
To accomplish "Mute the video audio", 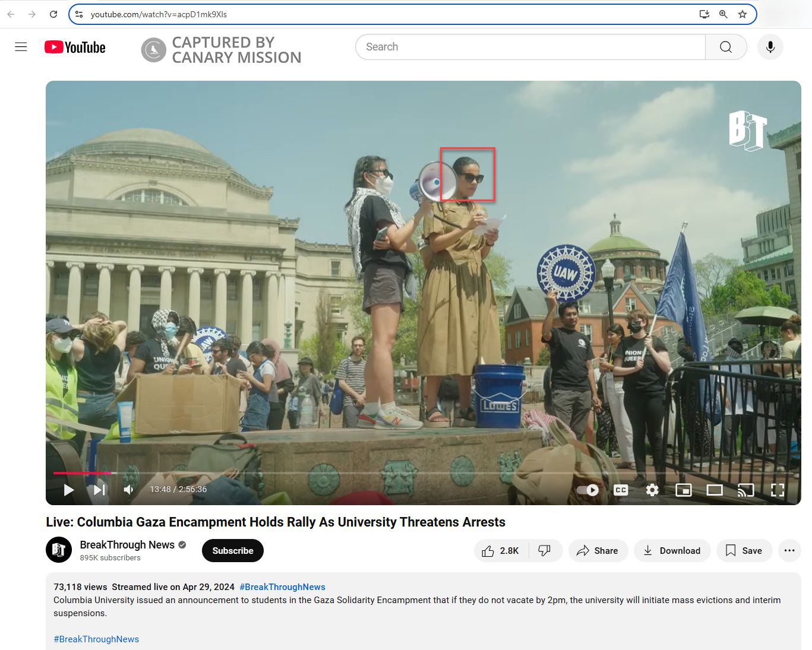I will [x=128, y=490].
